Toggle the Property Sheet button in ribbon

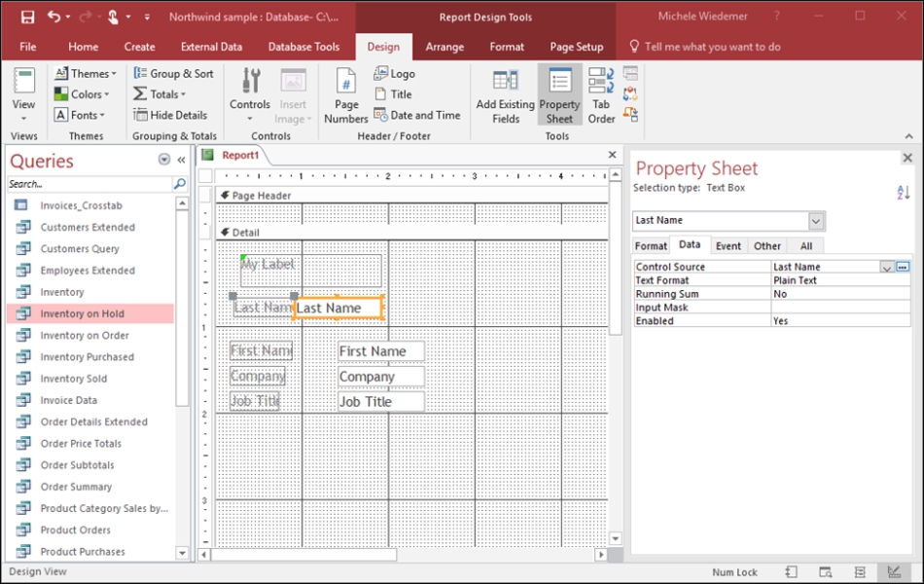(559, 94)
